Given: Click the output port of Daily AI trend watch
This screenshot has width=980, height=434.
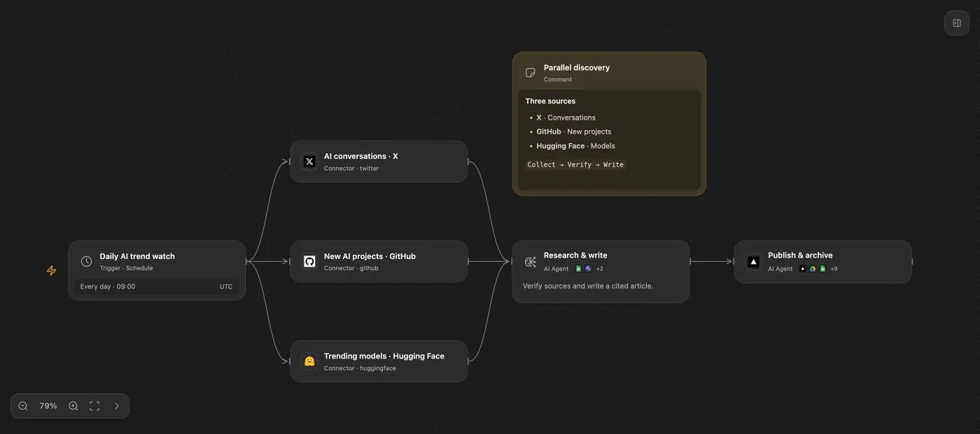Looking at the screenshot, I should (246, 261).
